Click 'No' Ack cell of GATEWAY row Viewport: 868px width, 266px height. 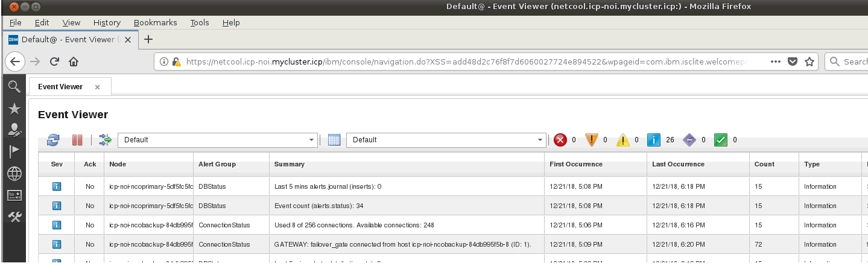pos(90,244)
